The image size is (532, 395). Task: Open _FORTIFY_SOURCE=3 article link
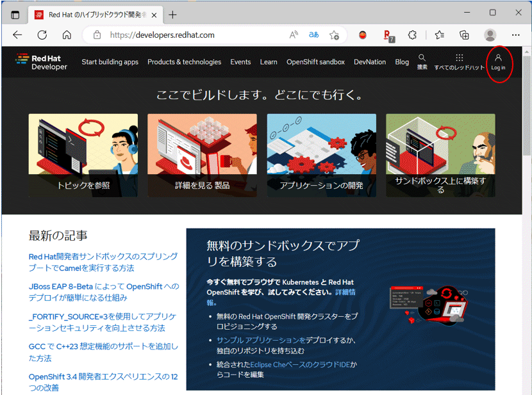point(103,322)
